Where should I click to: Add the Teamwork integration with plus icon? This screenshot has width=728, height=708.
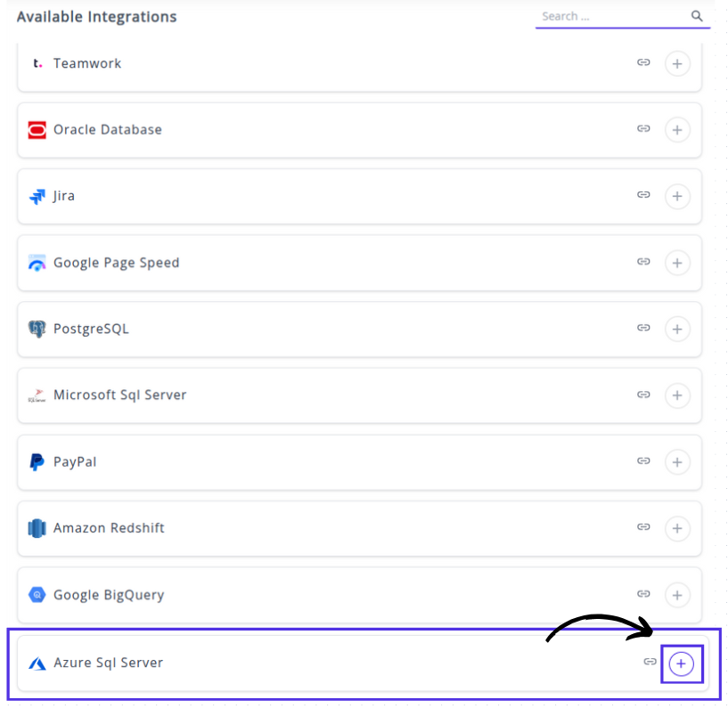(x=677, y=63)
